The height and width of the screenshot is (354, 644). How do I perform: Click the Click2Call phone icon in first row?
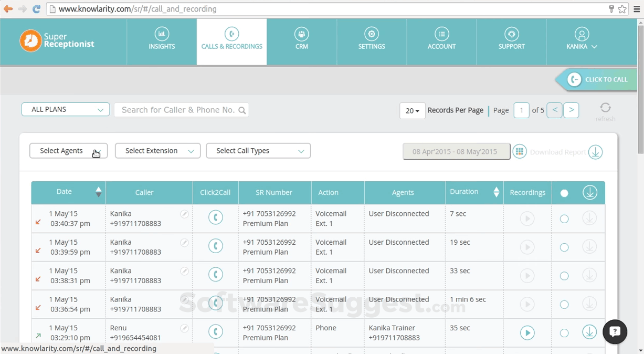[216, 217]
